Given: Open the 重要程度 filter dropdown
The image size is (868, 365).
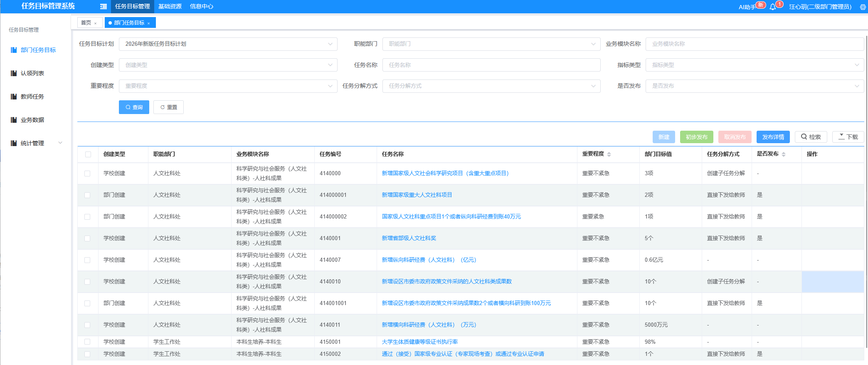Looking at the screenshot, I should [228, 86].
